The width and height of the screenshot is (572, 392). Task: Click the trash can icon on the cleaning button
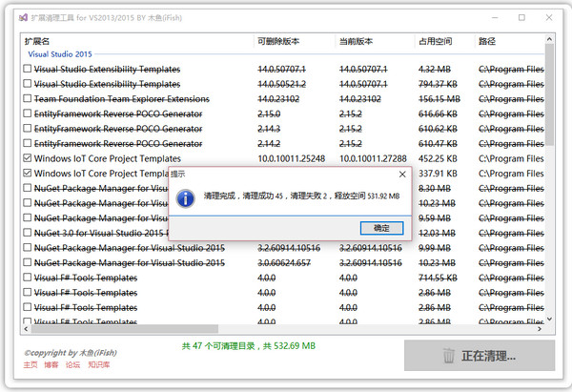448,356
